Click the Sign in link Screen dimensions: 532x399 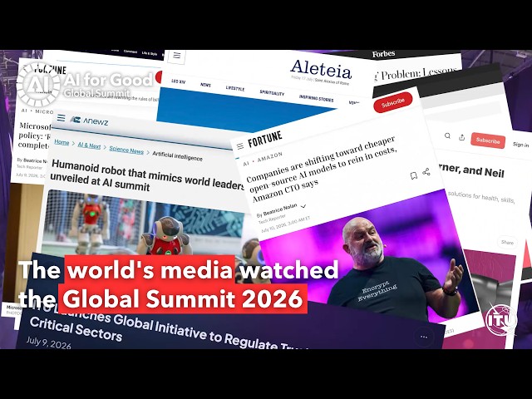point(520,145)
